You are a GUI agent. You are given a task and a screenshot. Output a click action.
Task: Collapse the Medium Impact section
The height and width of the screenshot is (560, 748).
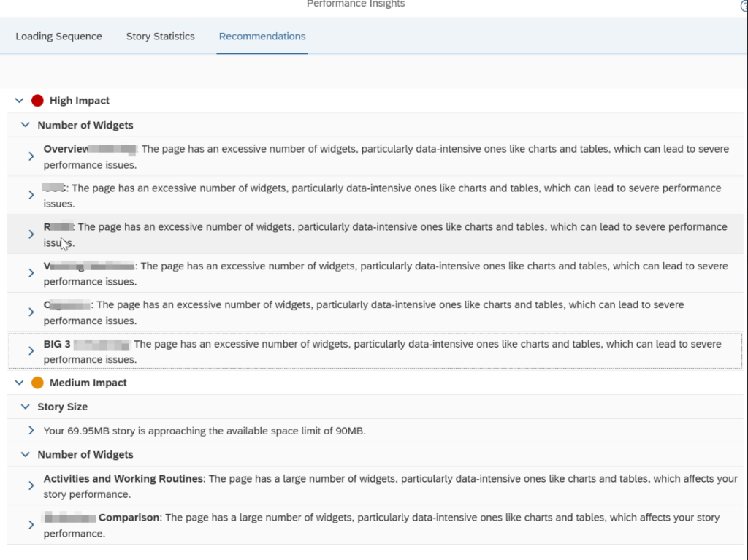coord(20,383)
